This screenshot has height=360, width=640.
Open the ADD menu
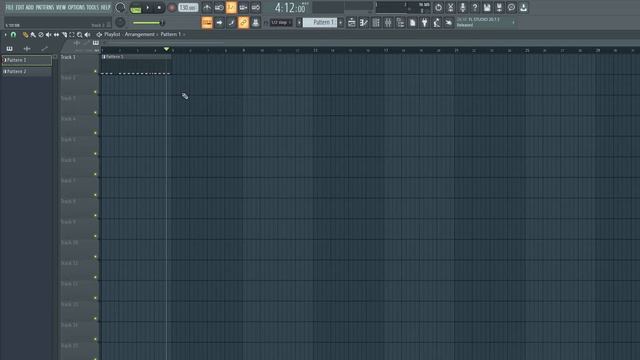pos(30,7)
